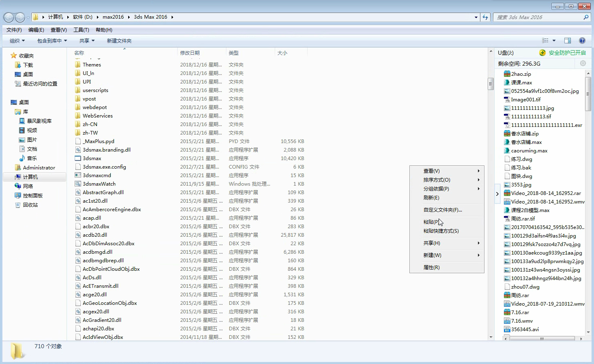594x364 pixels.
Task: Choose 属性(R) in the context menu
Action: click(447, 268)
